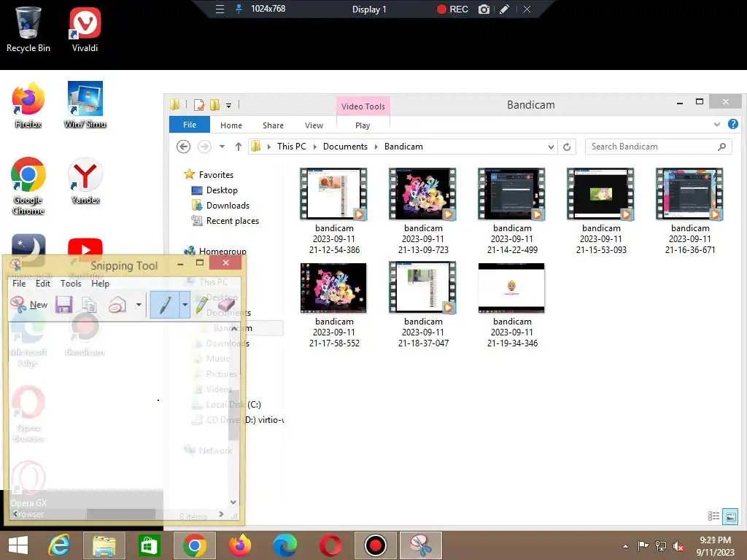Select video bandicam 2023-09-11 21-15-53-093
The height and width of the screenshot is (560, 747).
pos(601,211)
